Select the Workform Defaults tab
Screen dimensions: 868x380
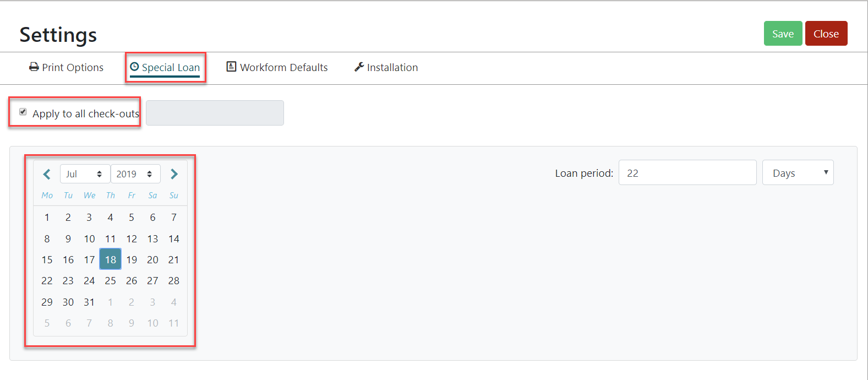click(277, 67)
